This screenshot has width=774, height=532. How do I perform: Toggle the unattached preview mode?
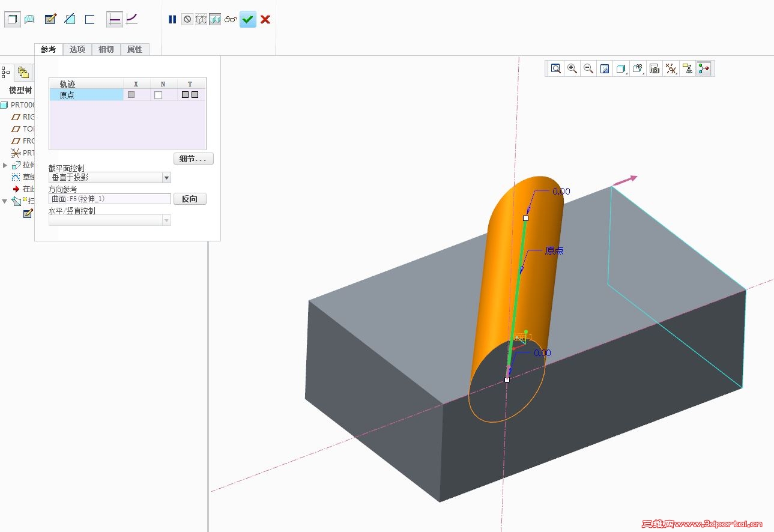(201, 20)
